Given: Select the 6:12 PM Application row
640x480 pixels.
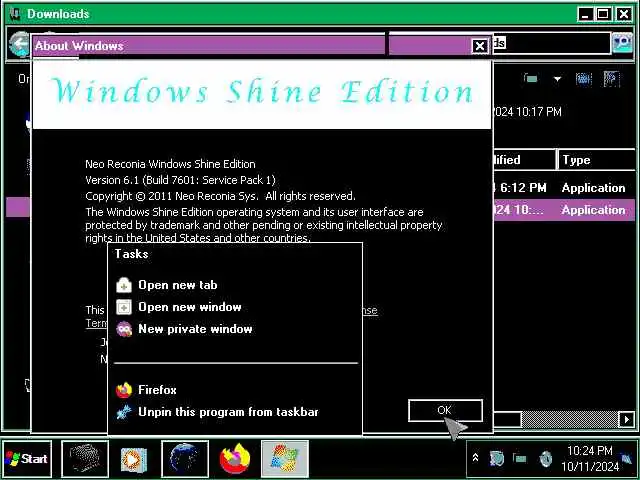Looking at the screenshot, I should (x=564, y=188).
